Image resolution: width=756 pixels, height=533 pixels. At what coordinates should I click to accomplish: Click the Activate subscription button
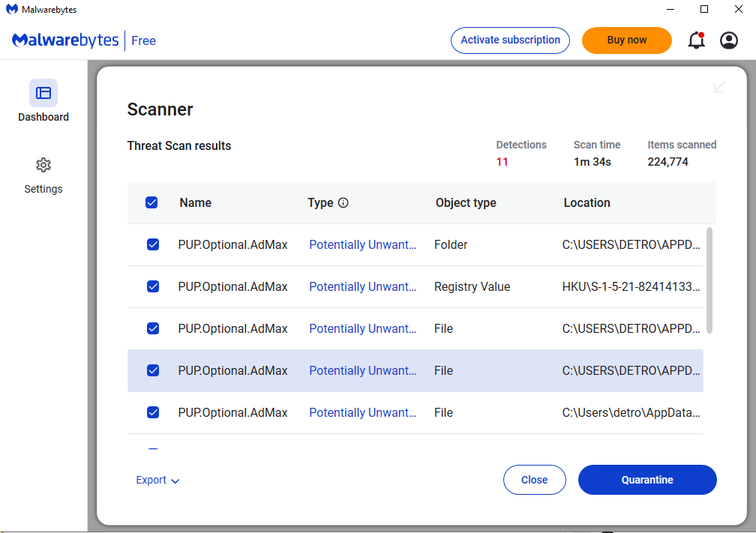coord(510,40)
